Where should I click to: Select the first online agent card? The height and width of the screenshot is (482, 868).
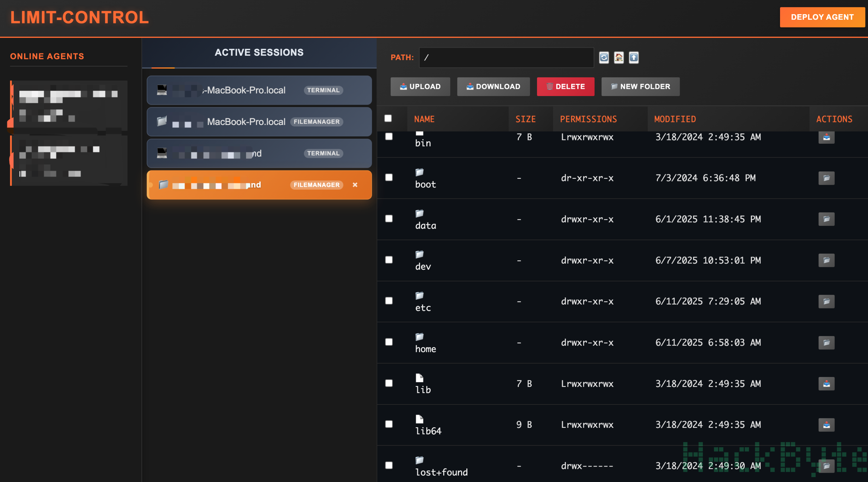69,105
